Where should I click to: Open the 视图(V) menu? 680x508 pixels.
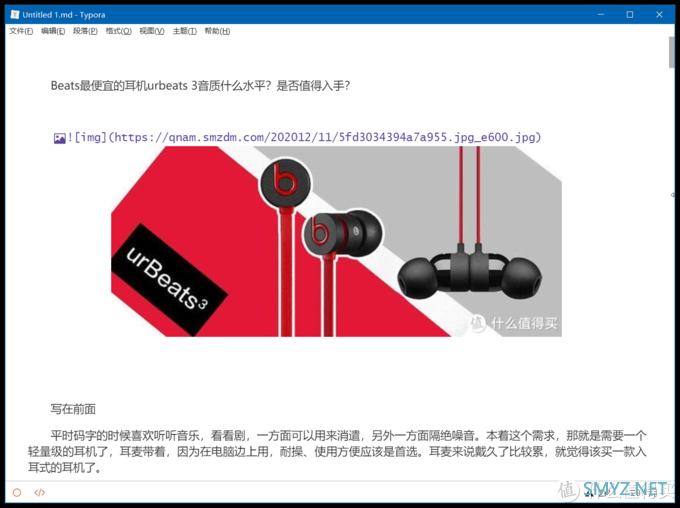(152, 31)
